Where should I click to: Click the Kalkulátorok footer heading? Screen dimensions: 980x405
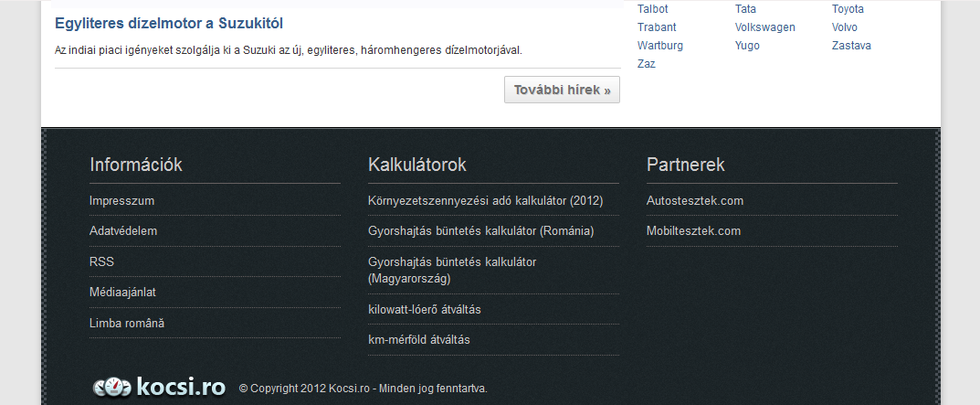pyautogui.click(x=416, y=165)
